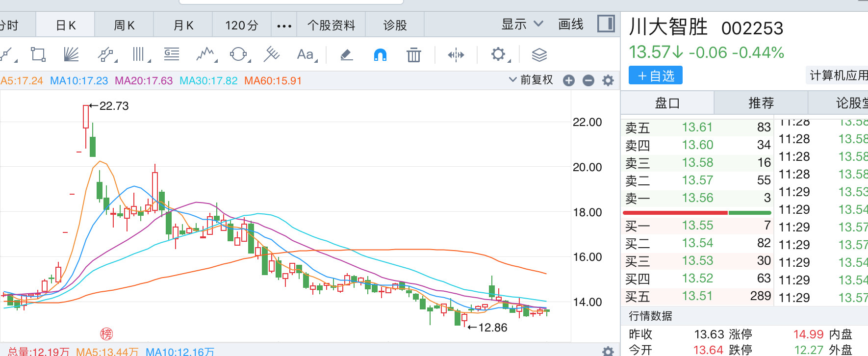Click the plus zoom-in chart button
This screenshot has width=868, height=356.
pyautogui.click(x=569, y=80)
